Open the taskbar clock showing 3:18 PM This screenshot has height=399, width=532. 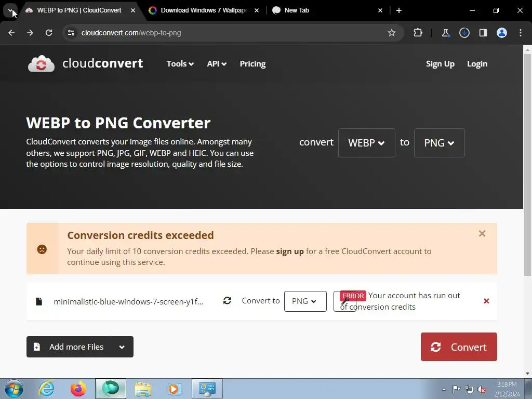tap(507, 389)
